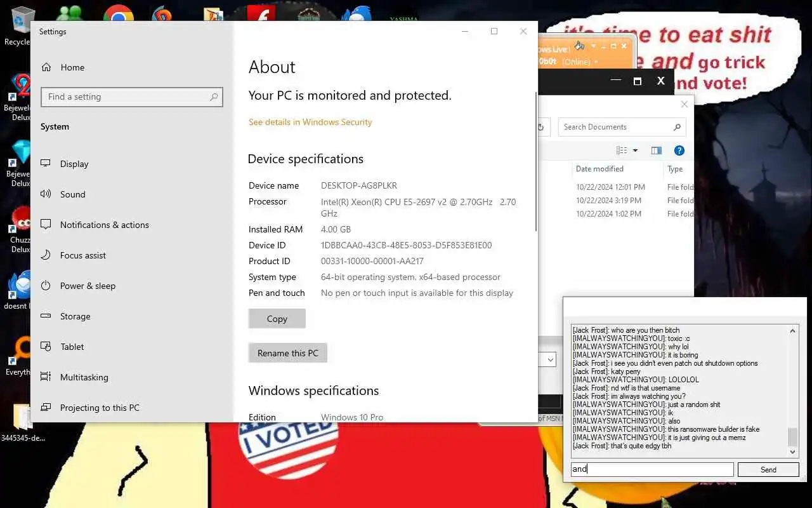Image resolution: width=812 pixels, height=508 pixels.
Task: Click the chat scrollbar thumb
Action: [792, 437]
